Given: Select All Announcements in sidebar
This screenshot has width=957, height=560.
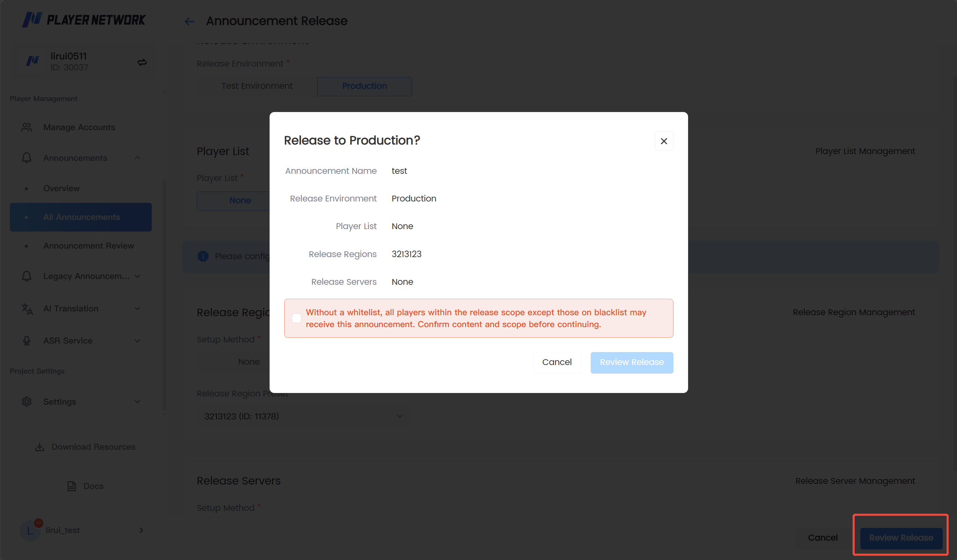Looking at the screenshot, I should pos(81,217).
